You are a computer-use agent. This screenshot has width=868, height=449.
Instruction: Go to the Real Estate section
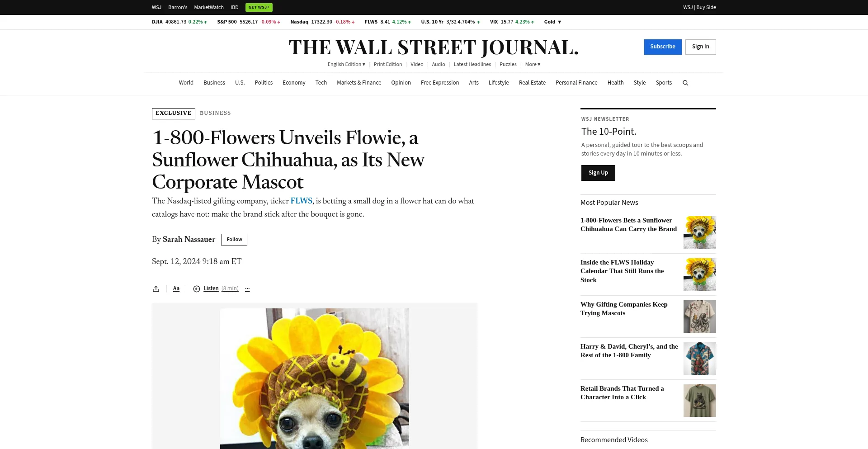[532, 83]
